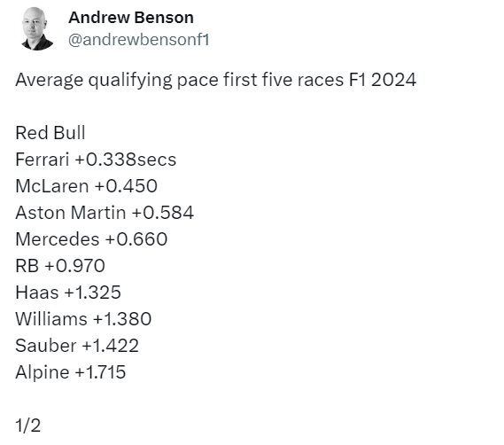504x445 pixels.
Task: Click the +1.715 gap value
Action: [100, 372]
